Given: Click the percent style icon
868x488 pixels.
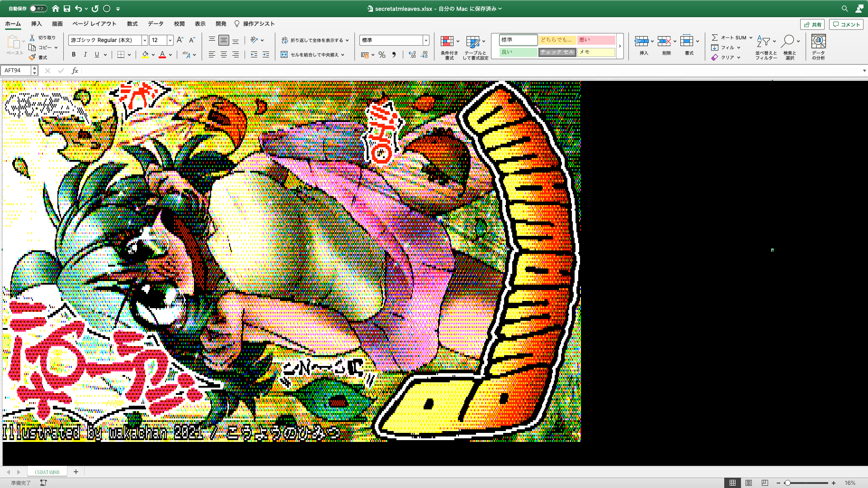Looking at the screenshot, I should click(382, 55).
